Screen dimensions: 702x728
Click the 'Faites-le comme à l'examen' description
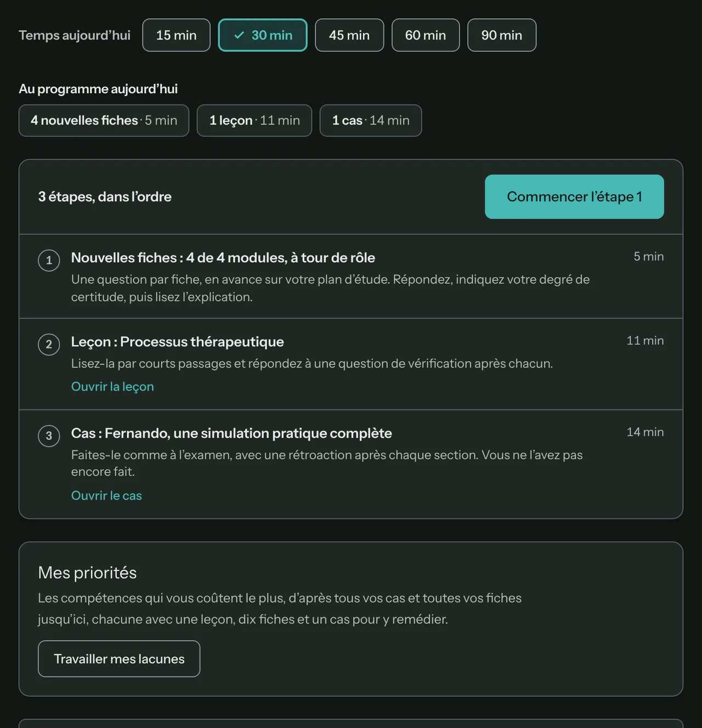click(327, 463)
